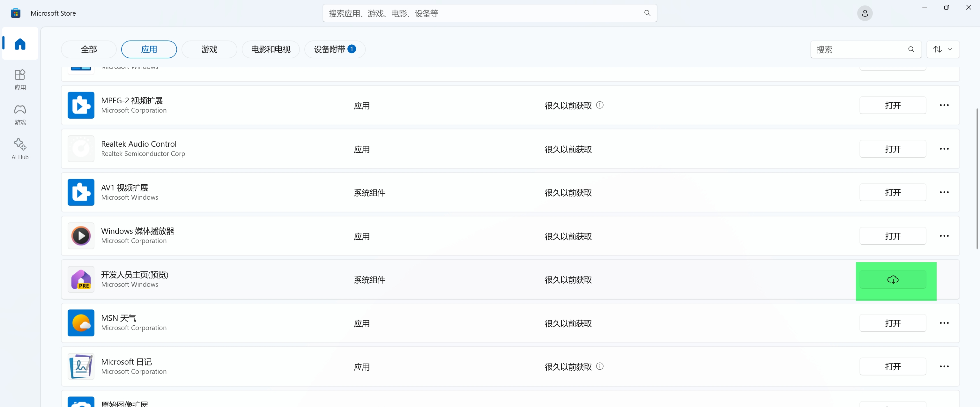Open more options for MSN 天气
This screenshot has width=980, height=407.
click(x=944, y=323)
